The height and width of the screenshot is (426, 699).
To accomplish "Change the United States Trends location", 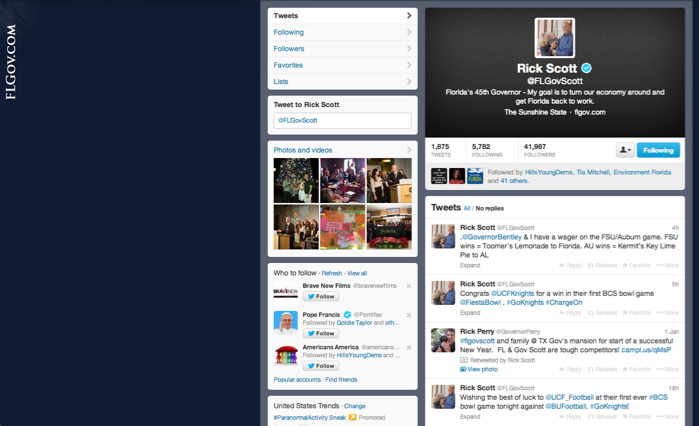I will tap(354, 406).
